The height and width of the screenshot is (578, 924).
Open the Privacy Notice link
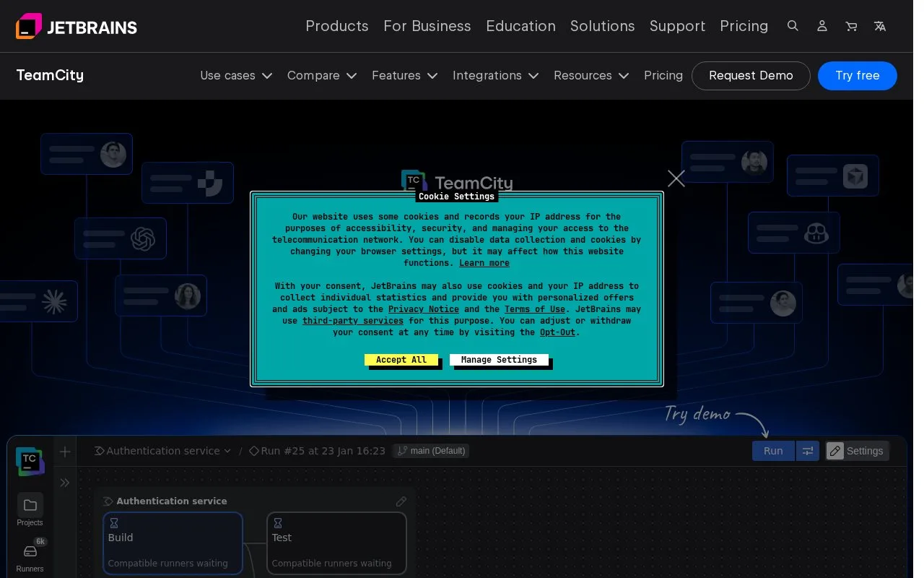[x=424, y=309]
